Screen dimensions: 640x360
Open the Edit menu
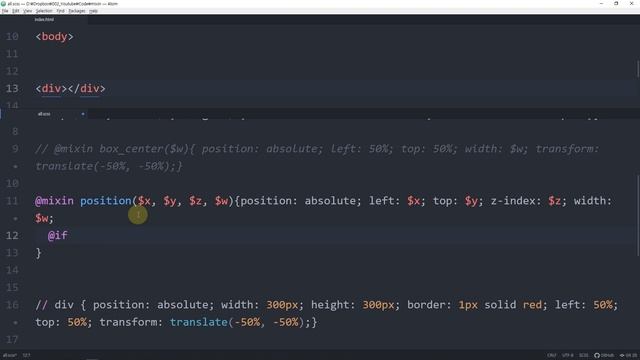pos(16,11)
